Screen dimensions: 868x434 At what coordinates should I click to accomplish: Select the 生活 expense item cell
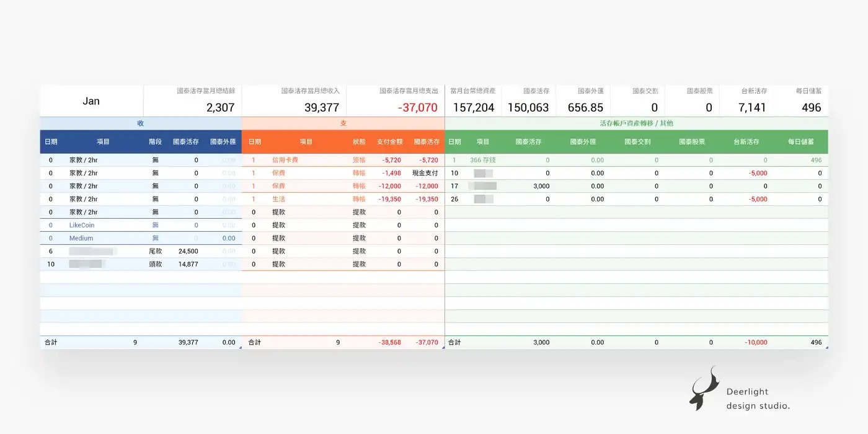[x=278, y=199]
